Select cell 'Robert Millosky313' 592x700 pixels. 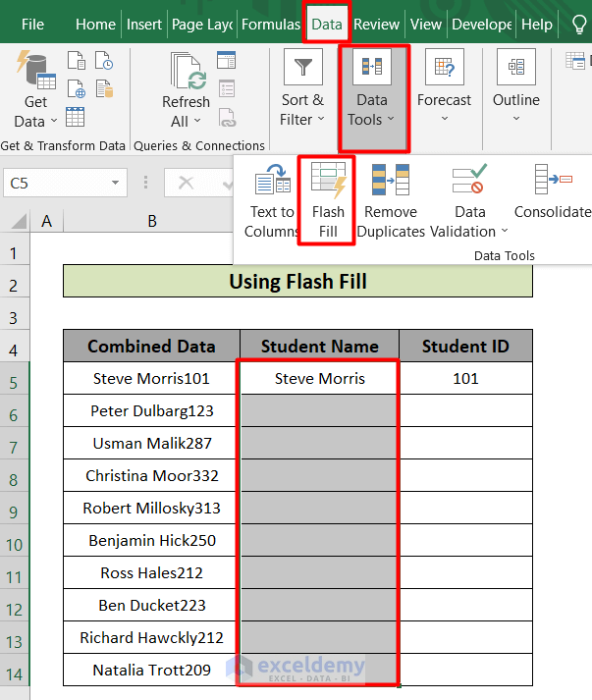click(152, 508)
